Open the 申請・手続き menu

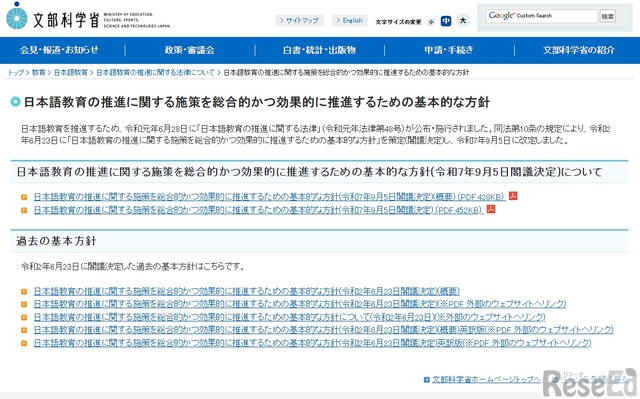(449, 50)
